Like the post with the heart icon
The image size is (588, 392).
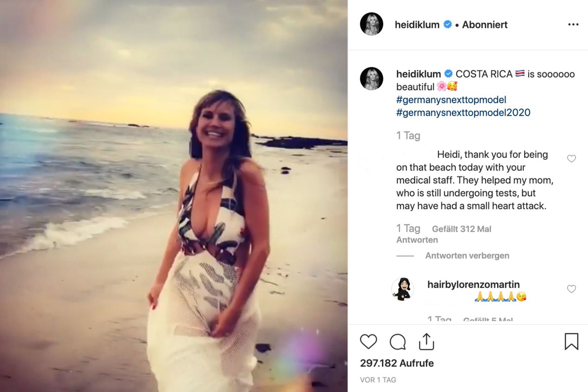(x=368, y=341)
